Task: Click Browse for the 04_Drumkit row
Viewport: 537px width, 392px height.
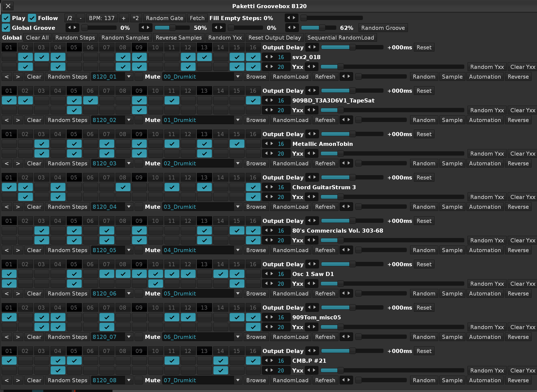Action: click(256, 250)
